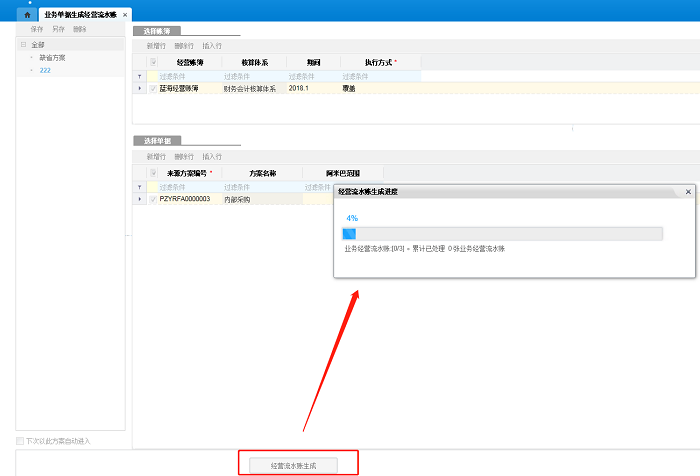The width and height of the screenshot is (700, 476).
Task: Select 缺省方案 in the scheme tree
Action: point(52,58)
